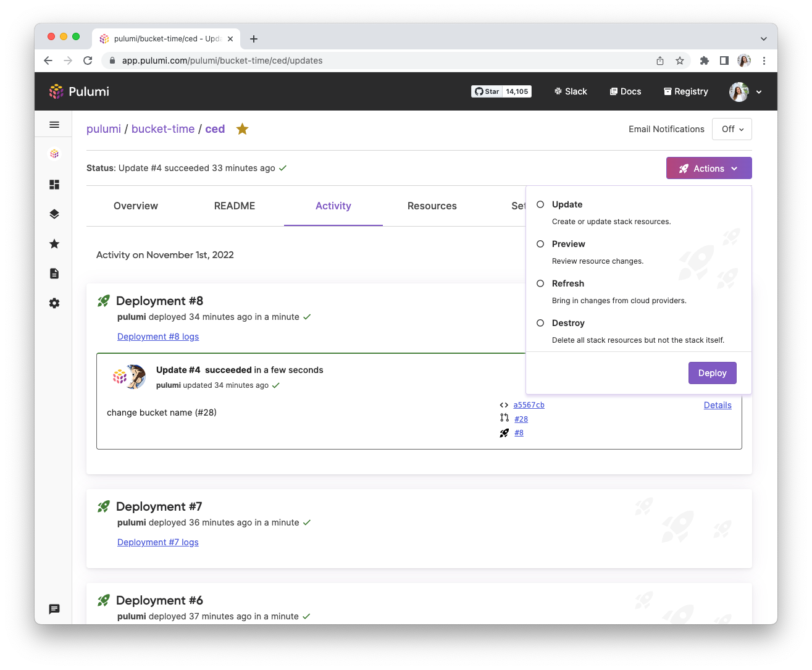Select the Refresh radio option

pos(540,283)
